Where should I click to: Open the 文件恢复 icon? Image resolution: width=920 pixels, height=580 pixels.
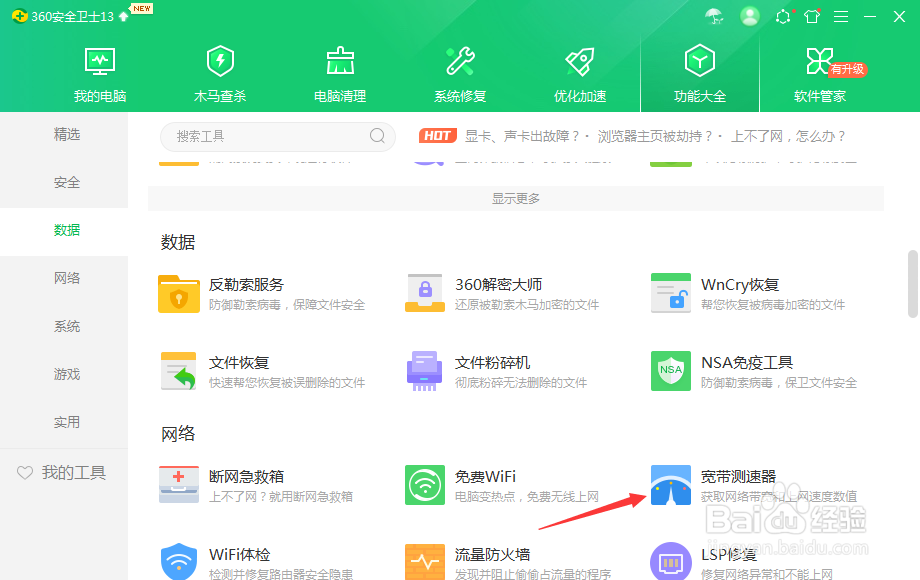179,371
